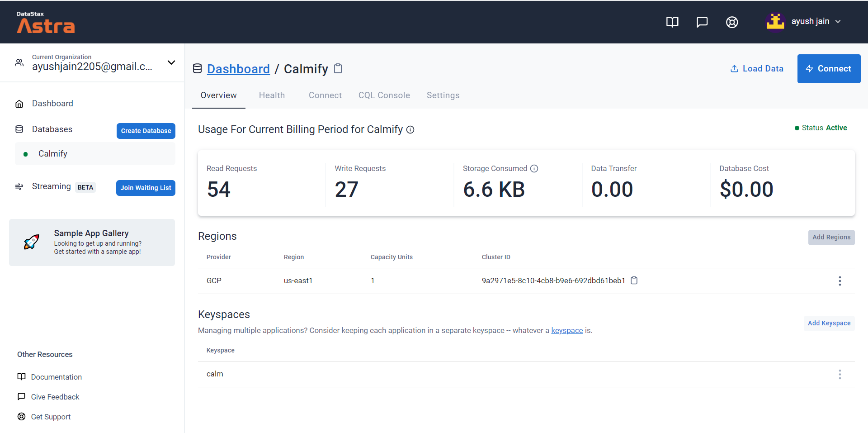Select the Calmify database in sidebar
Image resolution: width=868 pixels, height=433 pixels.
click(95, 154)
